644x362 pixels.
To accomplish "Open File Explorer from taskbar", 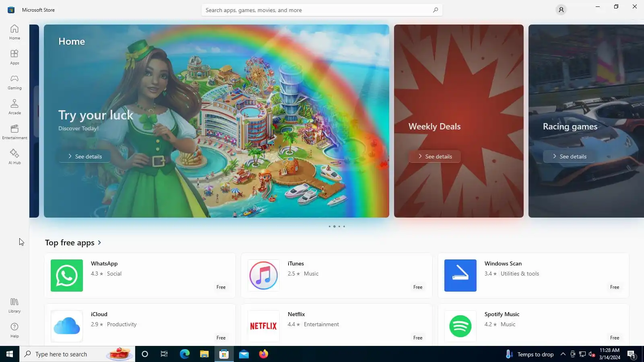I will [x=204, y=354].
